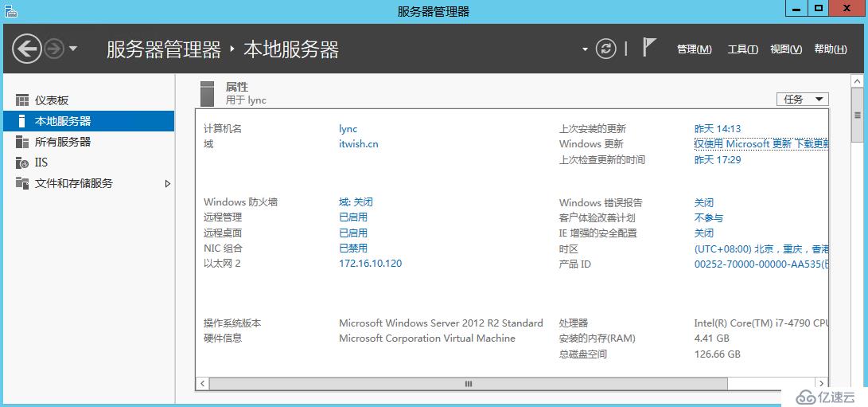
Task: Click the 以太网 2 label
Action: [222, 264]
